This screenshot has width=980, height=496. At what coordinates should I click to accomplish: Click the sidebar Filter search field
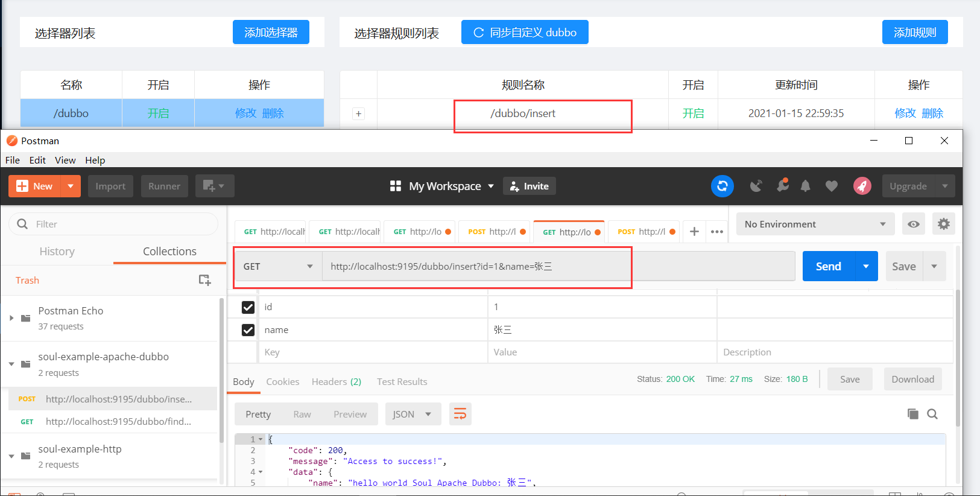[x=113, y=224]
